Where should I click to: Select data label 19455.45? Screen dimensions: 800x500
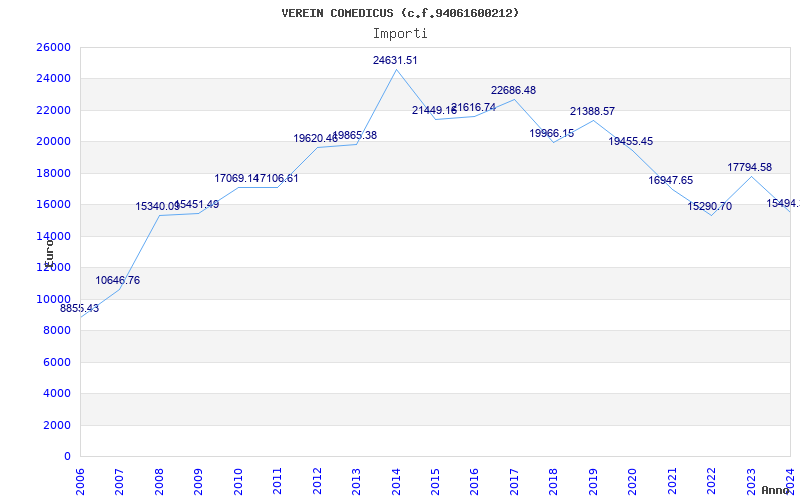[x=631, y=141]
